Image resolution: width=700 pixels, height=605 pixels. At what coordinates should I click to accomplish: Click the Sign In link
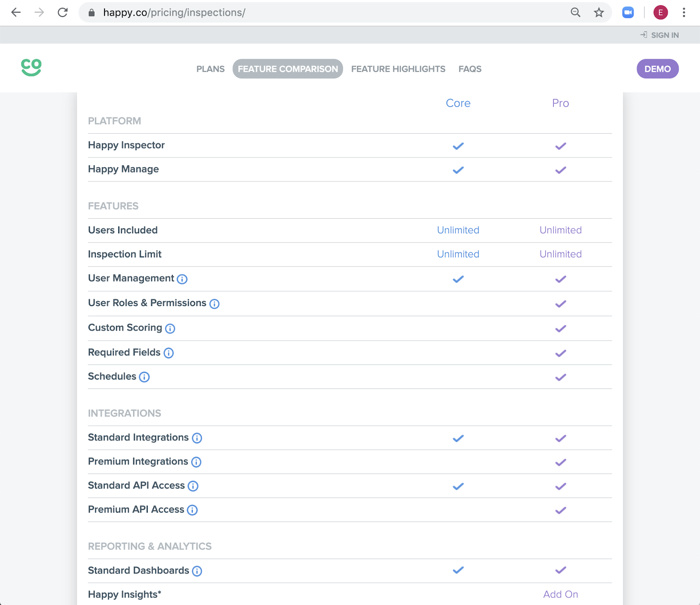(660, 35)
